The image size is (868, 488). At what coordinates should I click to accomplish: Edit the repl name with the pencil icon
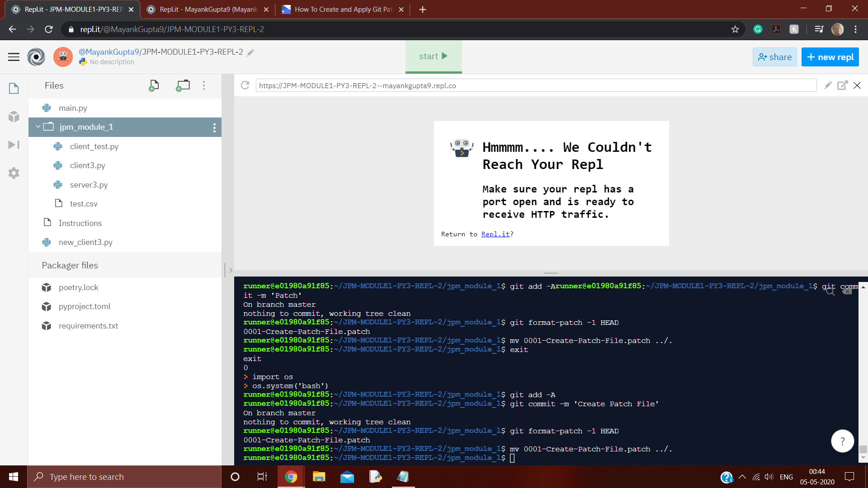coord(250,52)
